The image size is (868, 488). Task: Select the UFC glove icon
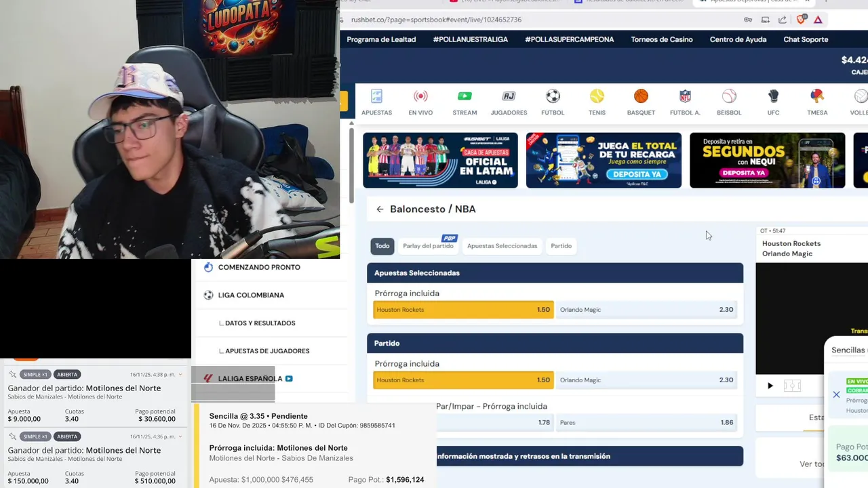pos(773,96)
